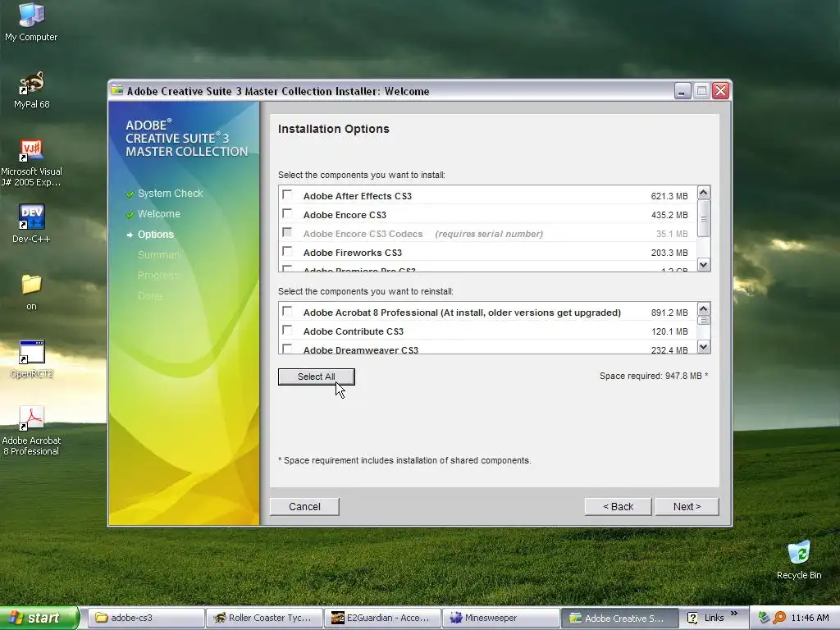
Task: Click the install list scroll up arrow
Action: coord(704,192)
